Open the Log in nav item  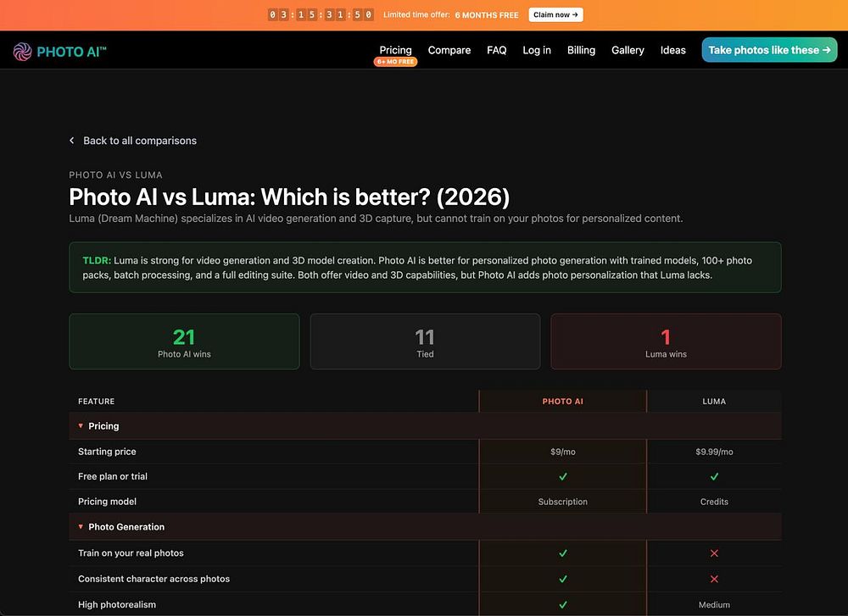tap(537, 50)
